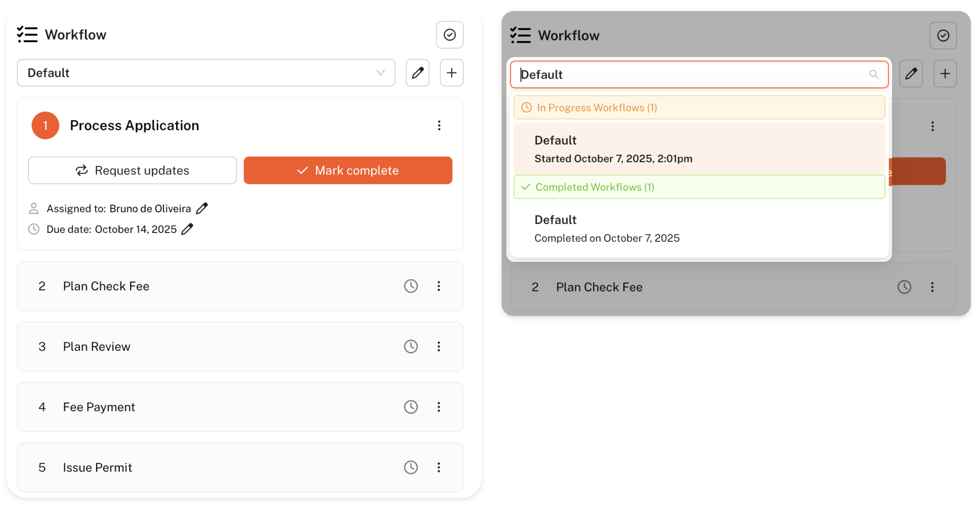
Task: Open three-dot menu for Process Application step
Action: coord(439,125)
